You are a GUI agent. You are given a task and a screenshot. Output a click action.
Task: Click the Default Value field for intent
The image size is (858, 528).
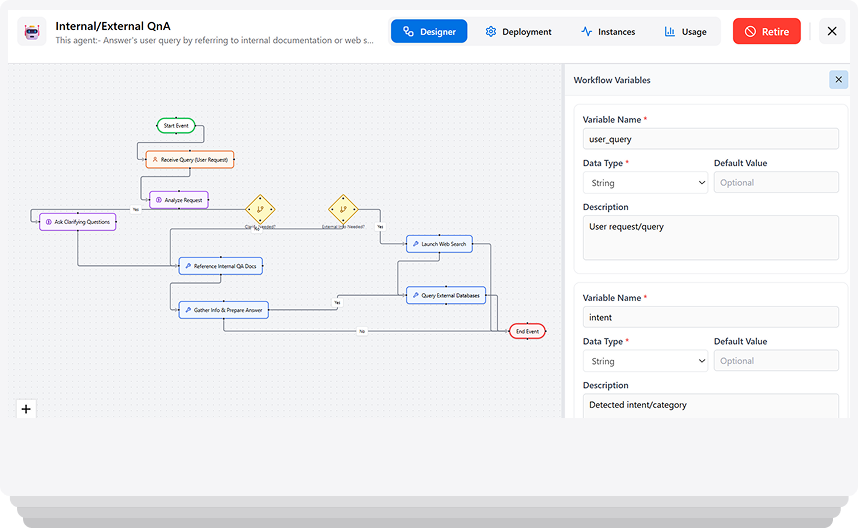(x=776, y=361)
